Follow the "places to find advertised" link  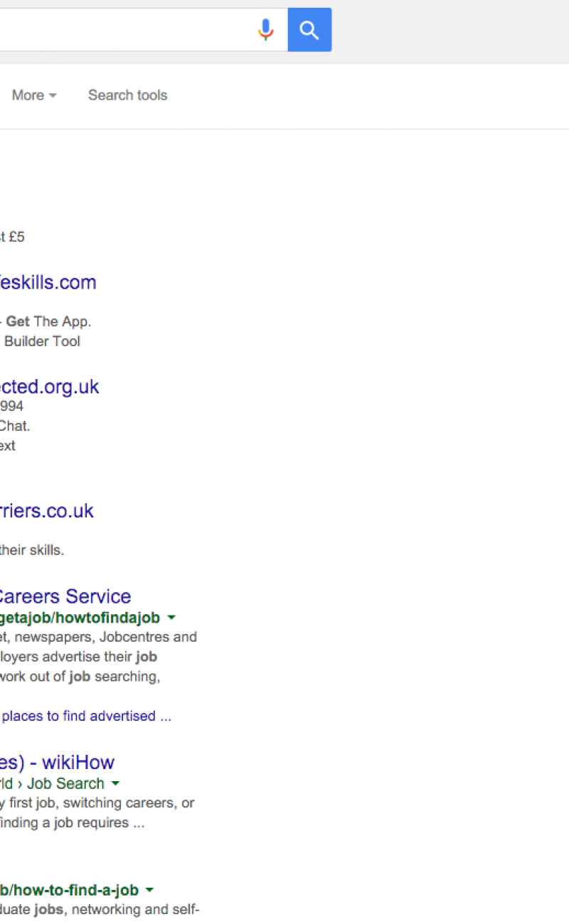click(x=85, y=716)
